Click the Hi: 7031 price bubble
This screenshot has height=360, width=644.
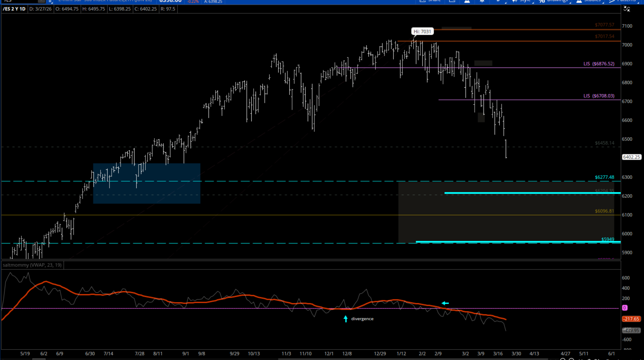422,31
